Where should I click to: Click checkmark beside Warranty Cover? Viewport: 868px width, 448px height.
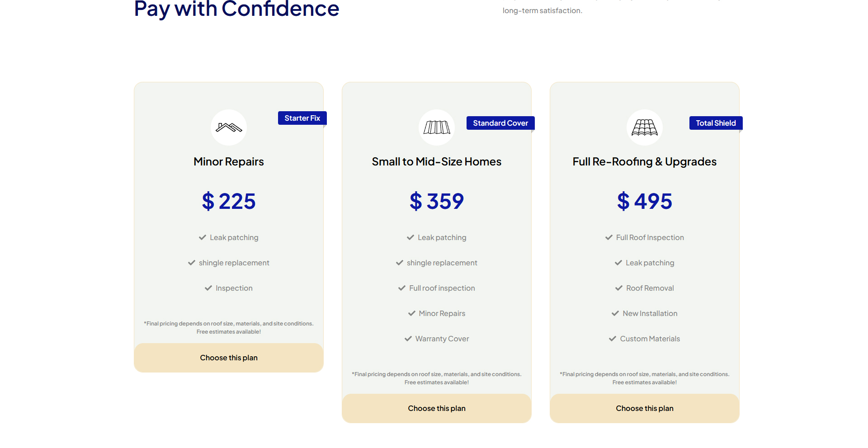pyautogui.click(x=408, y=339)
